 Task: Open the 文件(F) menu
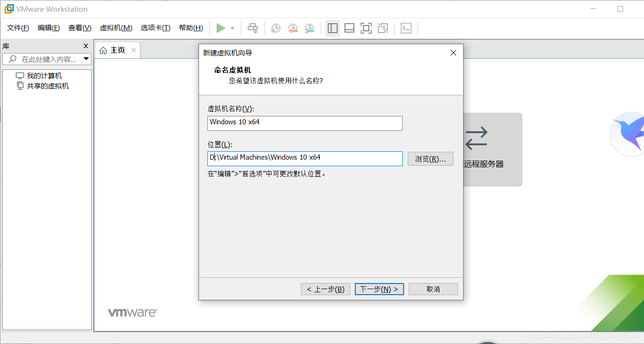tap(18, 28)
